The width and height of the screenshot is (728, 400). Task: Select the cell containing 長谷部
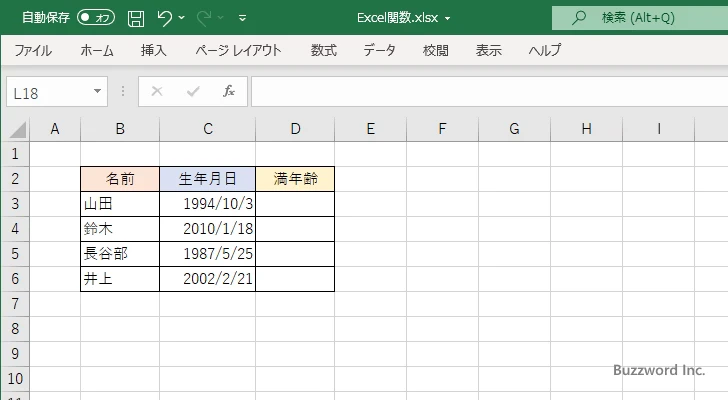click(120, 254)
